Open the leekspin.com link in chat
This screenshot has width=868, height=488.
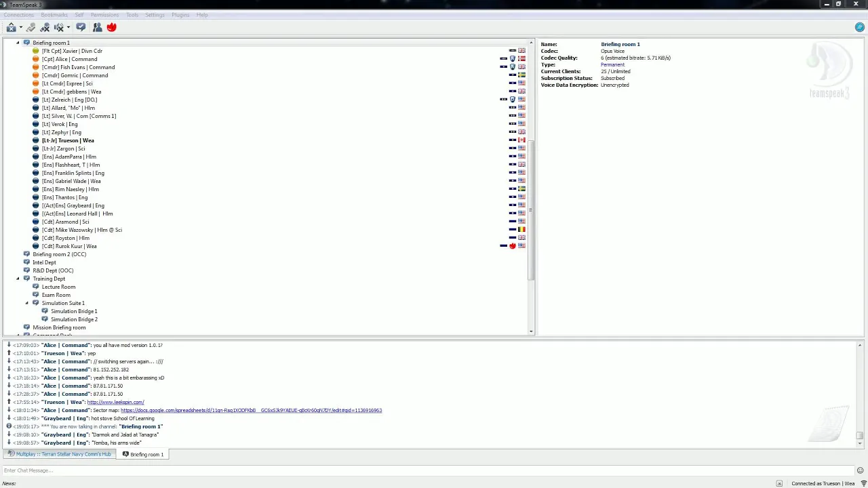(115, 402)
